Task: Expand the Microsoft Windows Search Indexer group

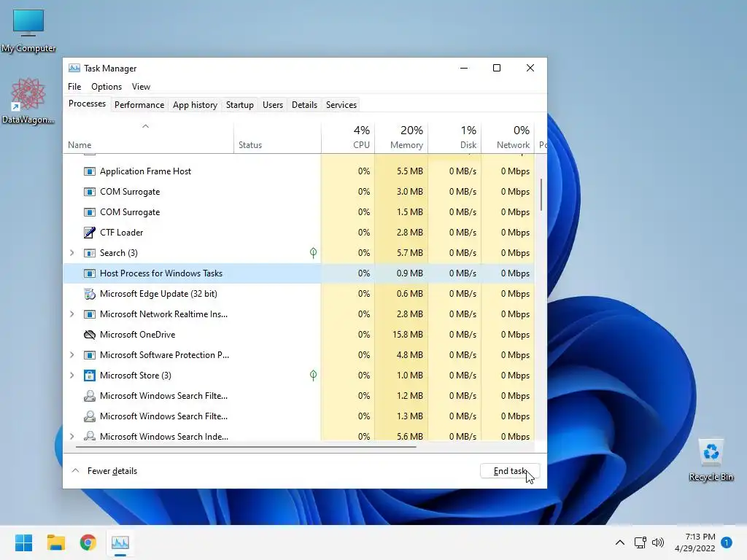Action: (72, 436)
